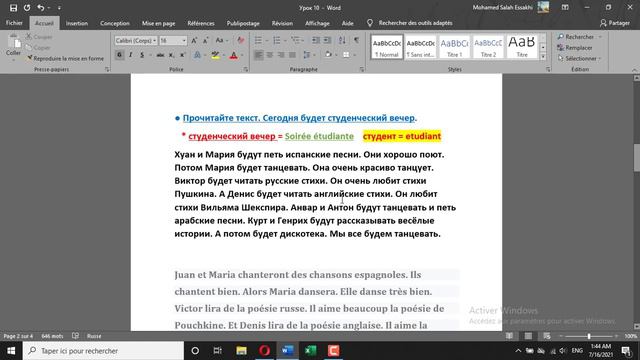Click the Прочитайте текст heading link
Screen dimensions: 640x360
[299, 118]
